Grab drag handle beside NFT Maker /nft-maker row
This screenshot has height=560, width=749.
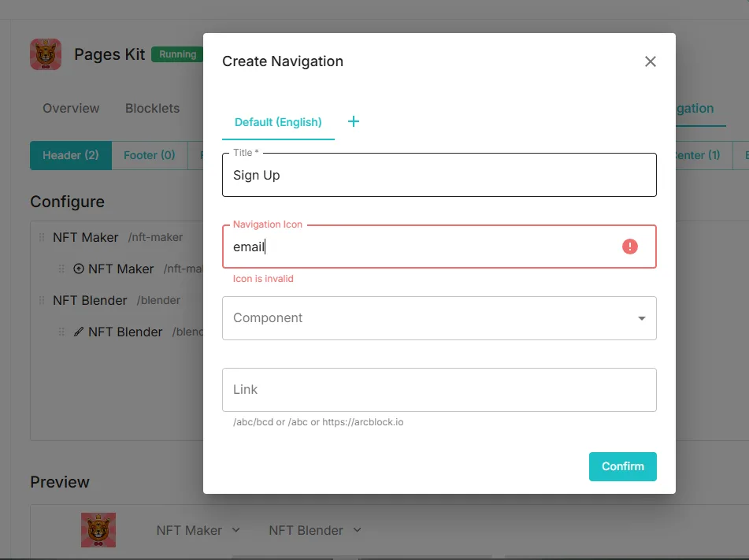(42, 237)
